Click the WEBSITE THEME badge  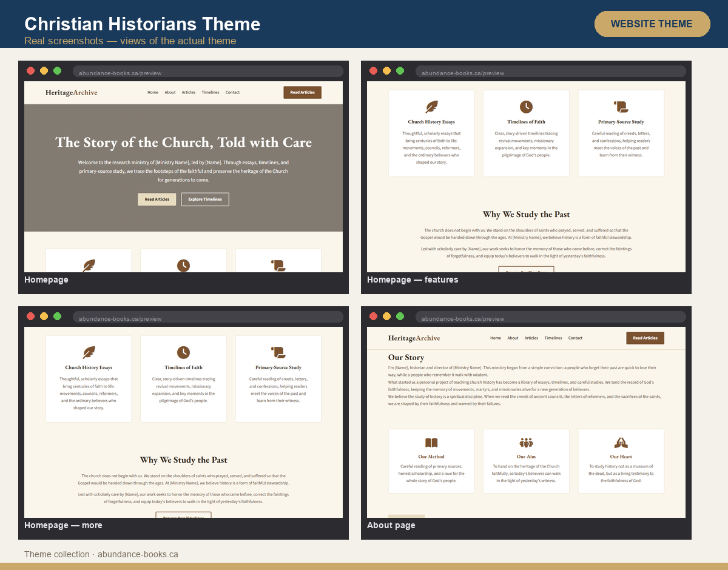click(x=652, y=24)
